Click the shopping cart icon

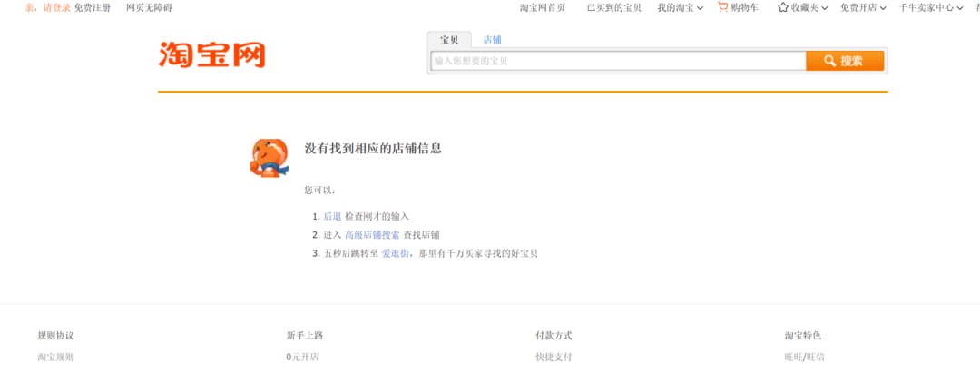(x=722, y=7)
